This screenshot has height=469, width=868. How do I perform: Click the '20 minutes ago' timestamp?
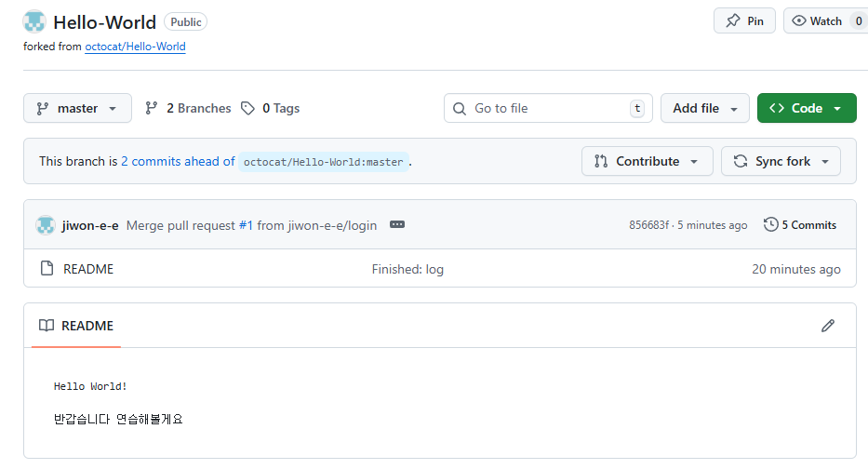(x=796, y=269)
